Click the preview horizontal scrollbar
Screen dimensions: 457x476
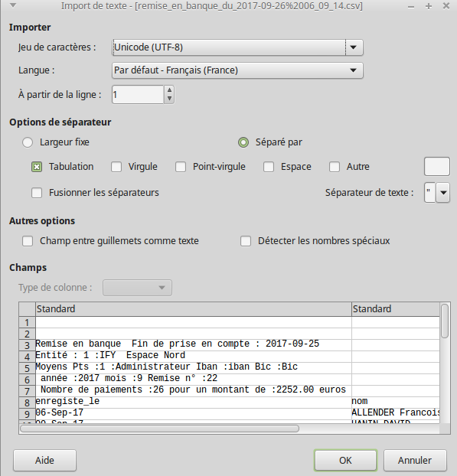(x=160, y=429)
